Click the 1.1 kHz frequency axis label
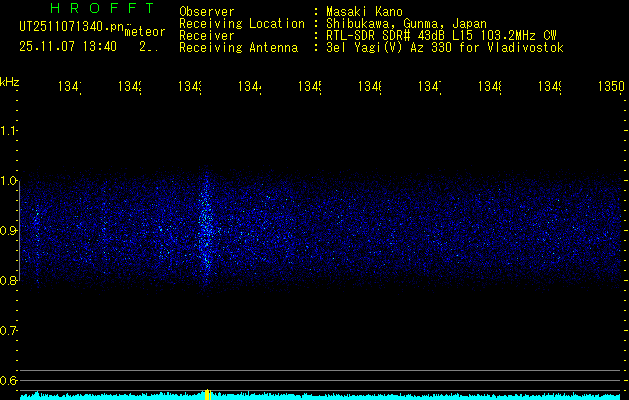Image resolution: width=629 pixels, height=400 pixels. (9, 131)
